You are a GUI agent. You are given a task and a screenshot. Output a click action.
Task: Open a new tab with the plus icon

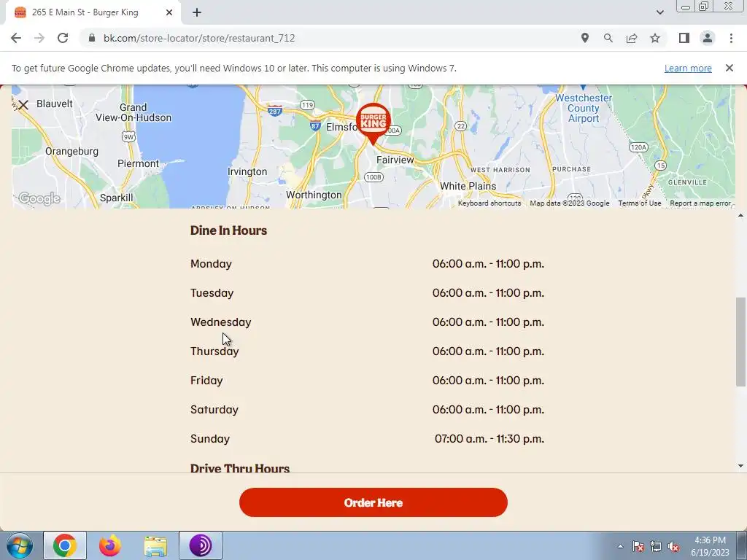point(197,12)
